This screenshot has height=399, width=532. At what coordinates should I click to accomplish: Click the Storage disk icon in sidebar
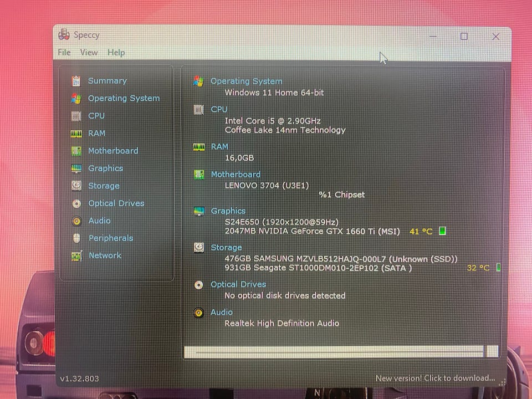click(76, 186)
